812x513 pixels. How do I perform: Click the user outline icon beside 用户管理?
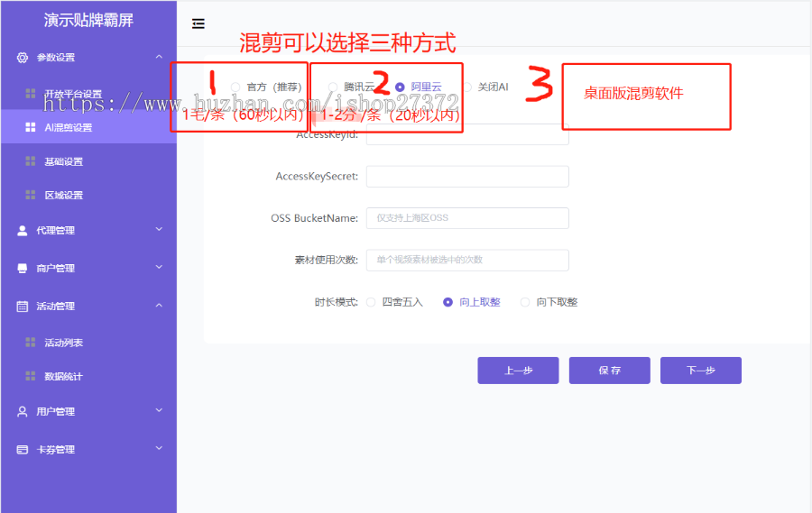23,411
